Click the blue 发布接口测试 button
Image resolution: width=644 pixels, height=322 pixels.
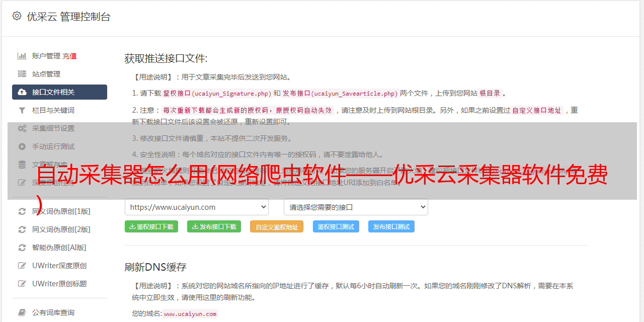391,226
